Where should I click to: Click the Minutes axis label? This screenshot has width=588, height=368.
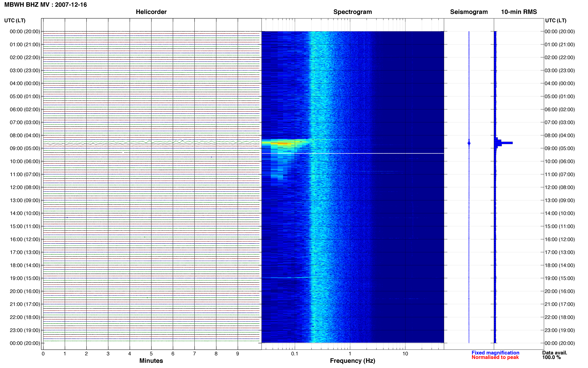point(151,361)
